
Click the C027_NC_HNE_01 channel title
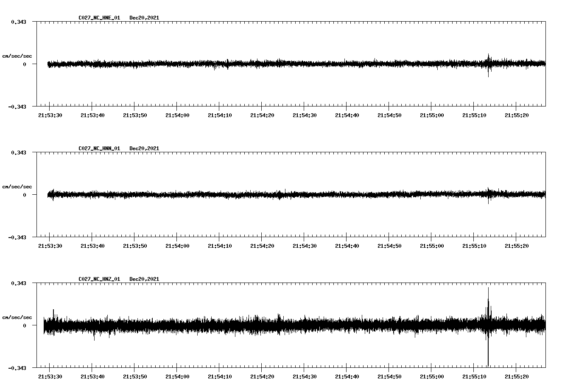click(x=99, y=18)
